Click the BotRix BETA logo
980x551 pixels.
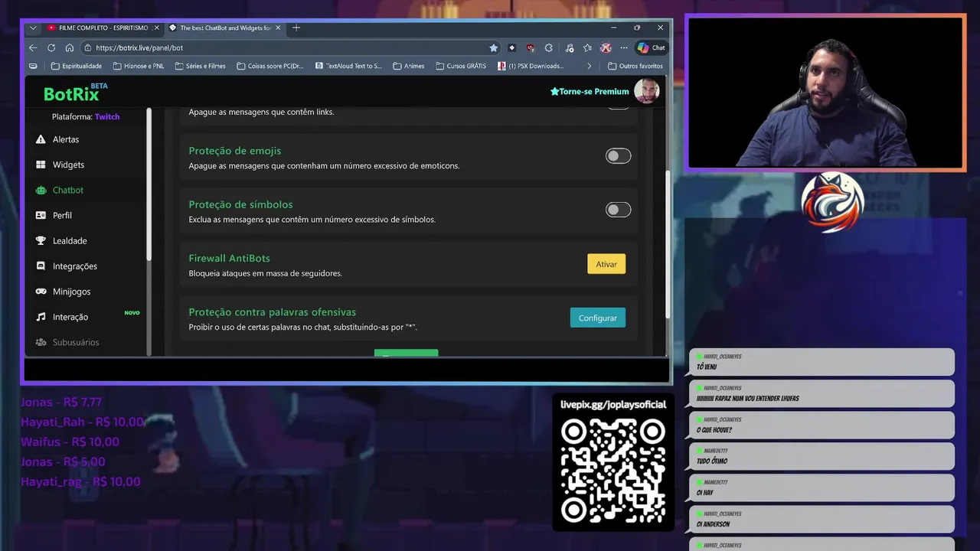75,93
